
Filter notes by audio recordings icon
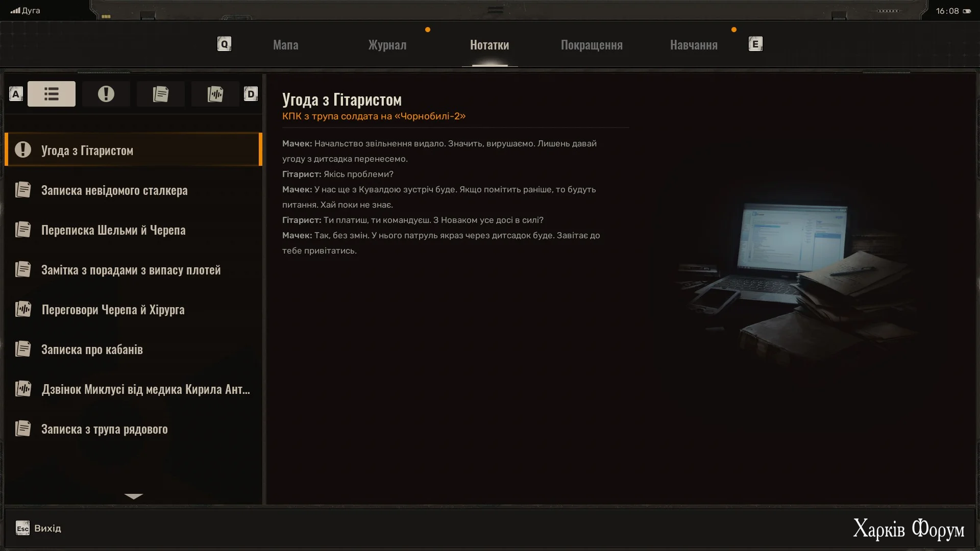(215, 94)
